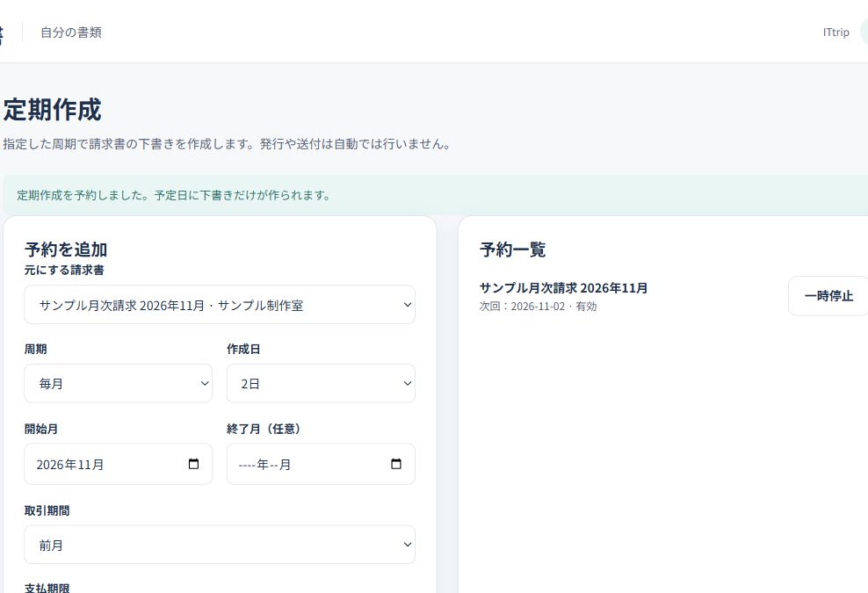Click the ITtrip account name
This screenshot has width=868, height=593.
pyautogui.click(x=835, y=33)
